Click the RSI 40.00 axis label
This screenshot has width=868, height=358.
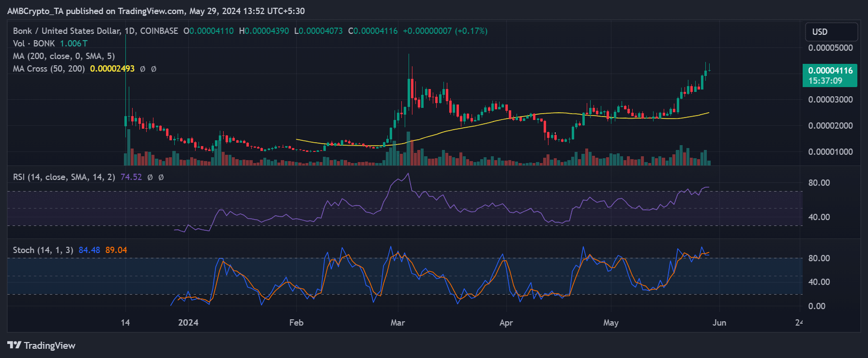point(819,217)
